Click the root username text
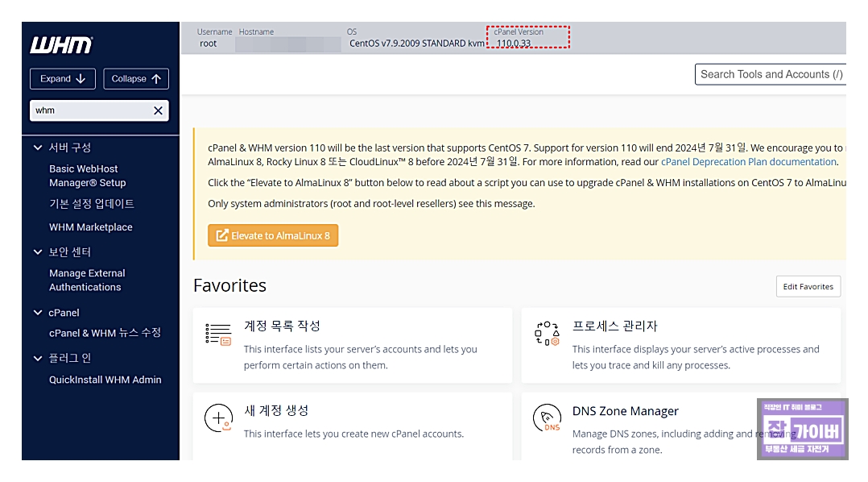 tap(208, 44)
